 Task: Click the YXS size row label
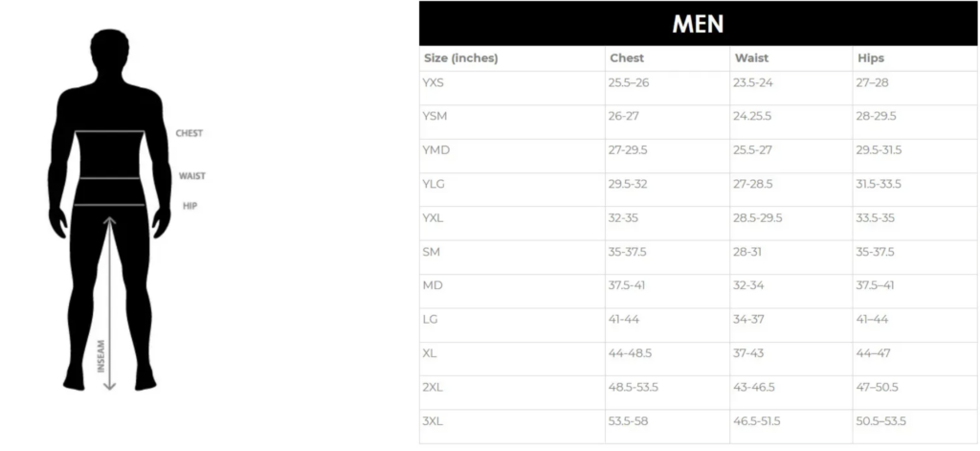[x=434, y=82]
